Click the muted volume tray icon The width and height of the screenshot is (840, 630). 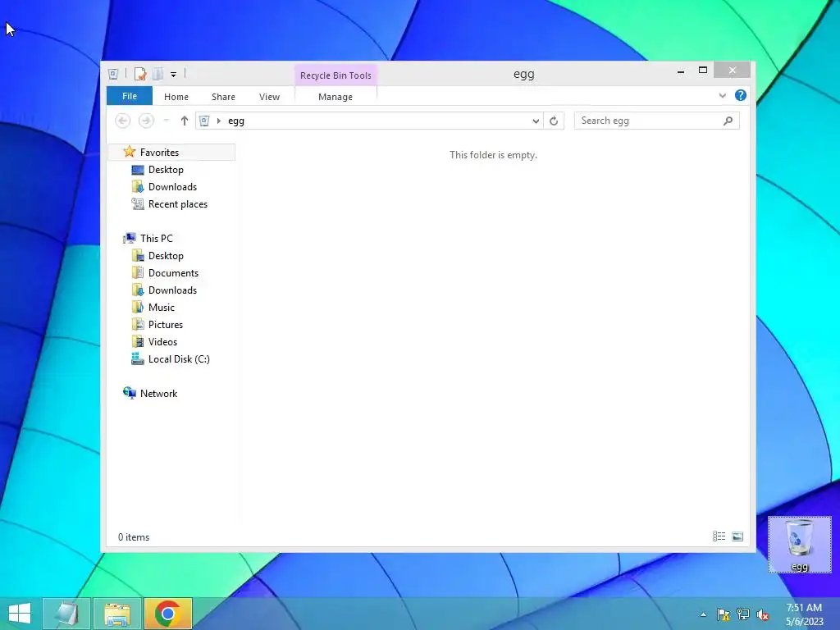click(x=763, y=614)
